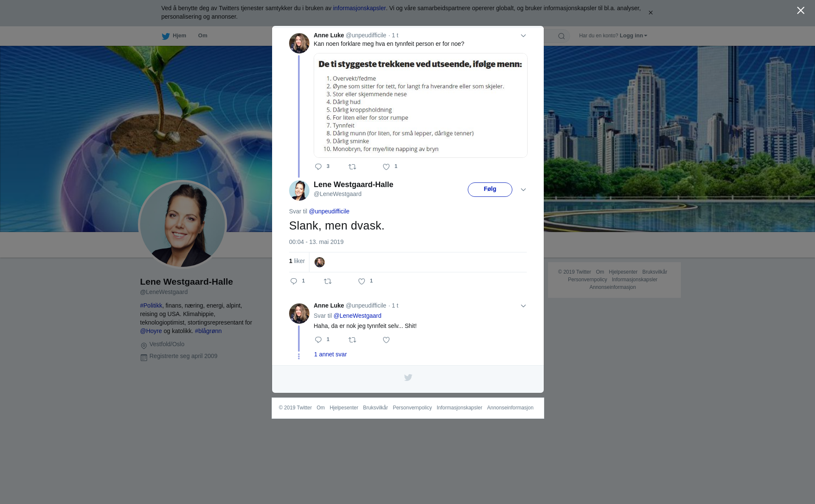Open Lene Westgaard-Halle's avatar in the tweet
The width and height of the screenshot is (815, 504).
pos(299,190)
